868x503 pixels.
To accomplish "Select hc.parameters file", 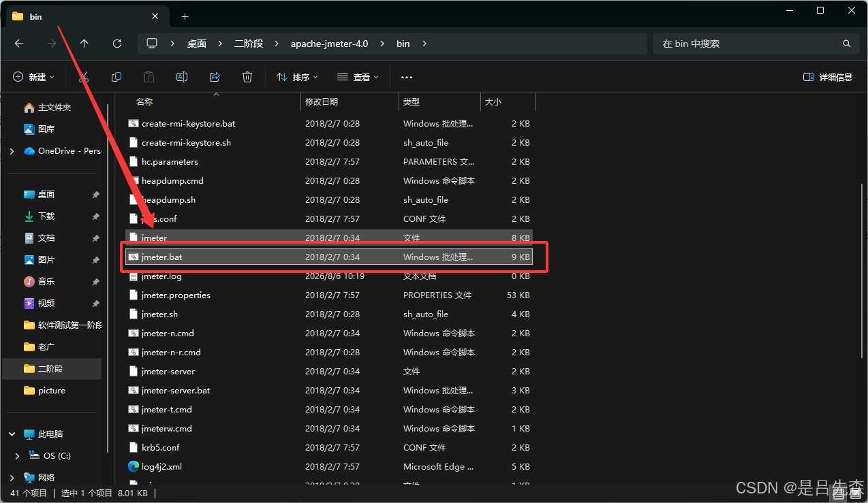I will point(329,162).
